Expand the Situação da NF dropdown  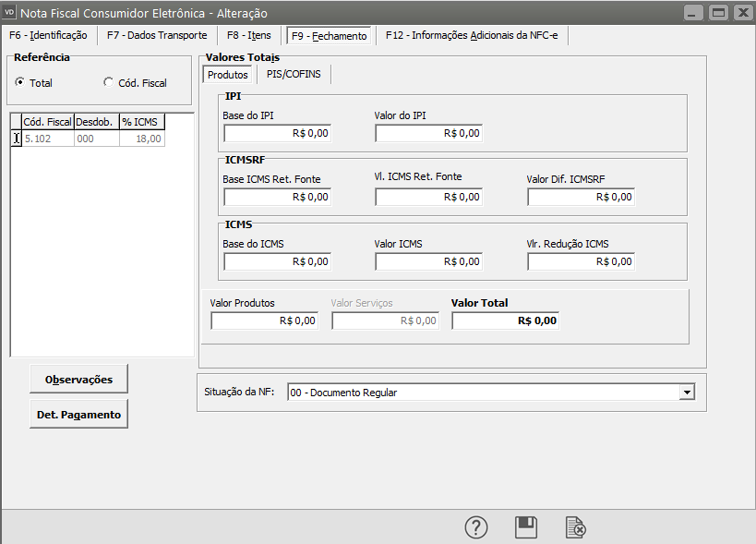(686, 393)
